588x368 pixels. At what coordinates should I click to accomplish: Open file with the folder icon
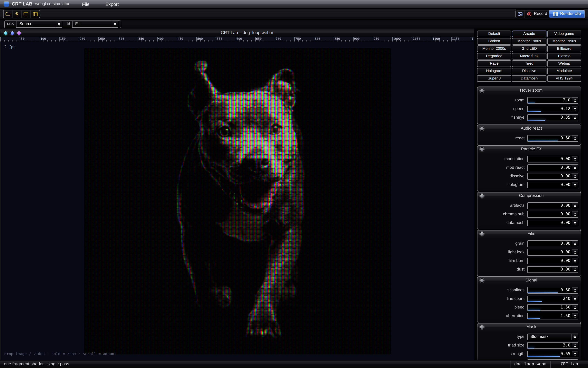(8, 14)
